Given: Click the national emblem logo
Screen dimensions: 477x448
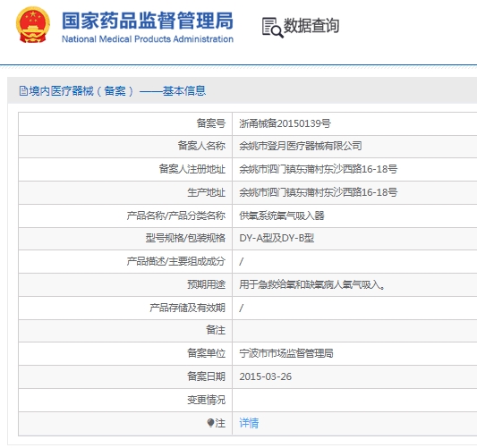Looking at the screenshot, I should click(33, 25).
